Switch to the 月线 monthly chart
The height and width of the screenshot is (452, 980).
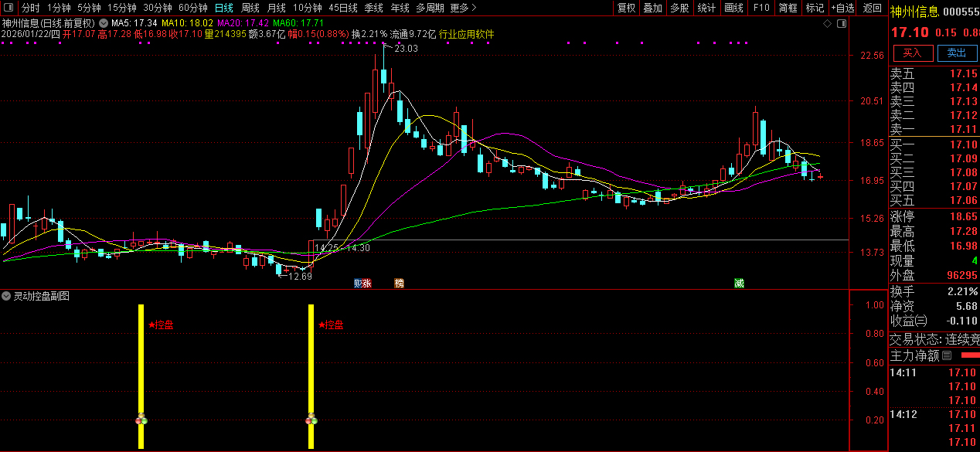[276, 8]
